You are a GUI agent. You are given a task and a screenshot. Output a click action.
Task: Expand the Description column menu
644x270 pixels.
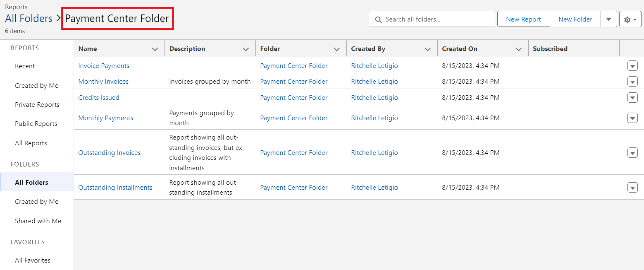246,49
